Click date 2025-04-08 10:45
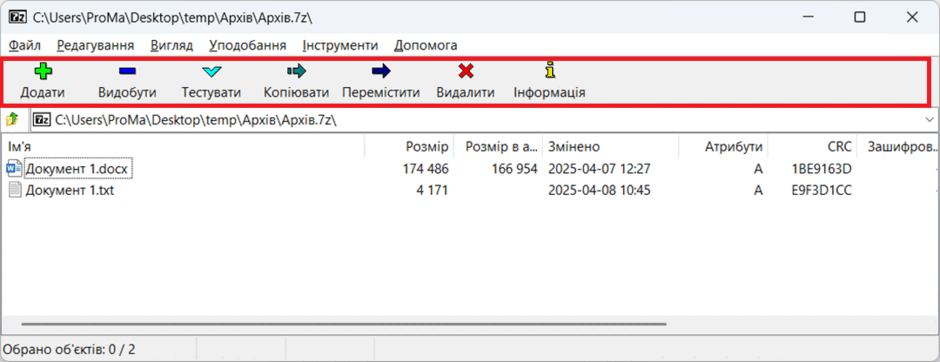Viewport: 940px width, 362px height. (599, 191)
